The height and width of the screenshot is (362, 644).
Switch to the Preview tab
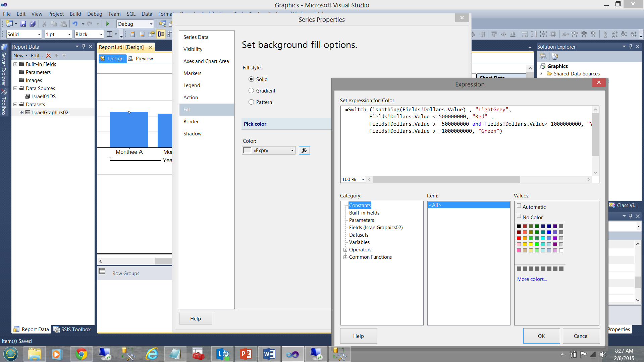144,59
